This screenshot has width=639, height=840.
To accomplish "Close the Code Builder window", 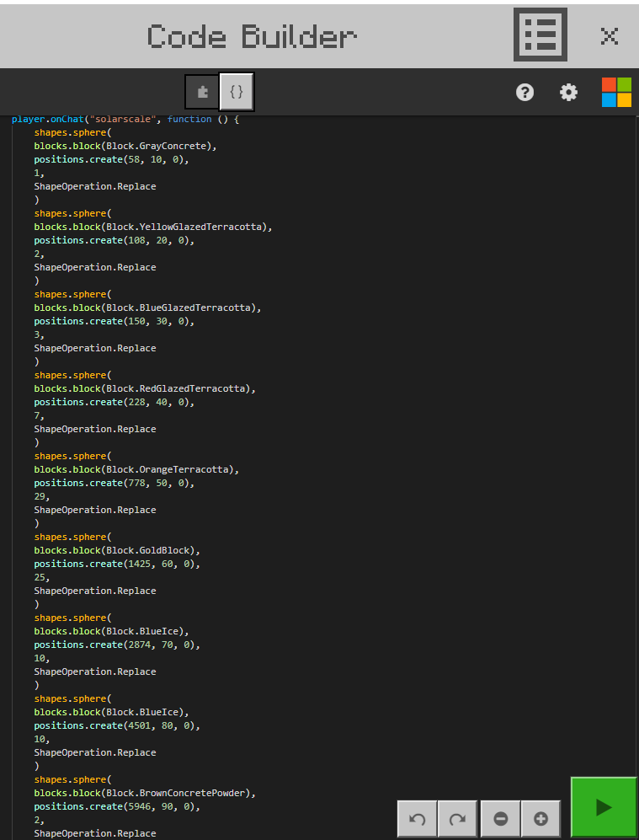I will (x=609, y=36).
